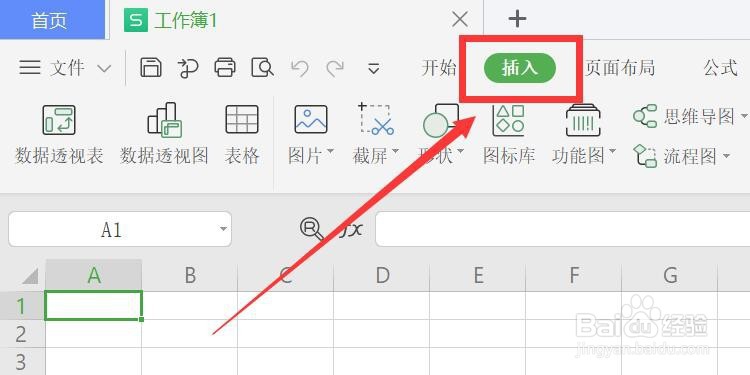The height and width of the screenshot is (375, 750).
Task: Click the magnifier lookup icon by formula bar
Action: coord(311,229)
